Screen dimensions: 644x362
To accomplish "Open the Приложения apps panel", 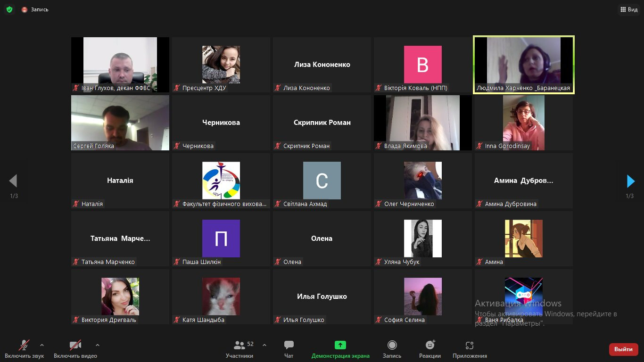I will tap(470, 349).
